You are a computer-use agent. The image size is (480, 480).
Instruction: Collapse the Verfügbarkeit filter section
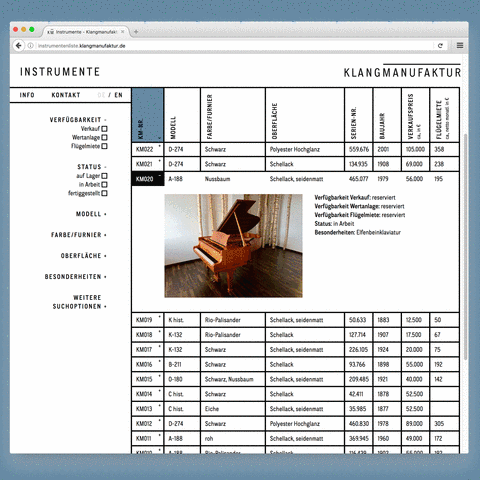click(78, 120)
